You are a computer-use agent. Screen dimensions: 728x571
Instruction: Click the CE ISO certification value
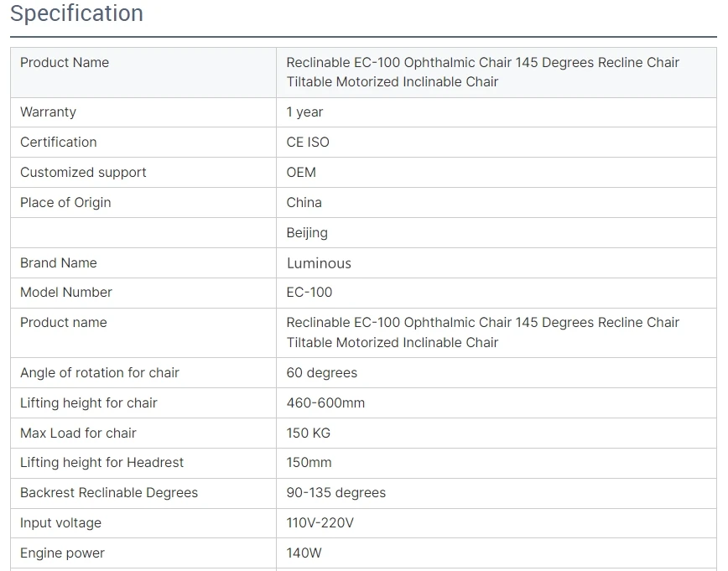[308, 142]
